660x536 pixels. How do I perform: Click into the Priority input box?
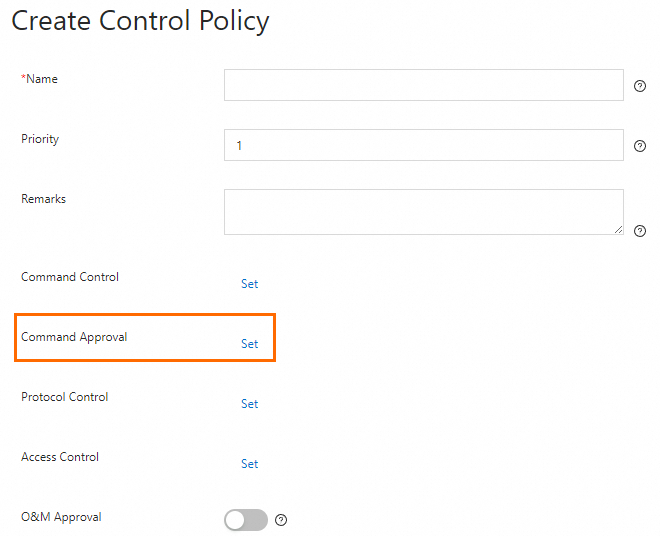tap(423, 145)
